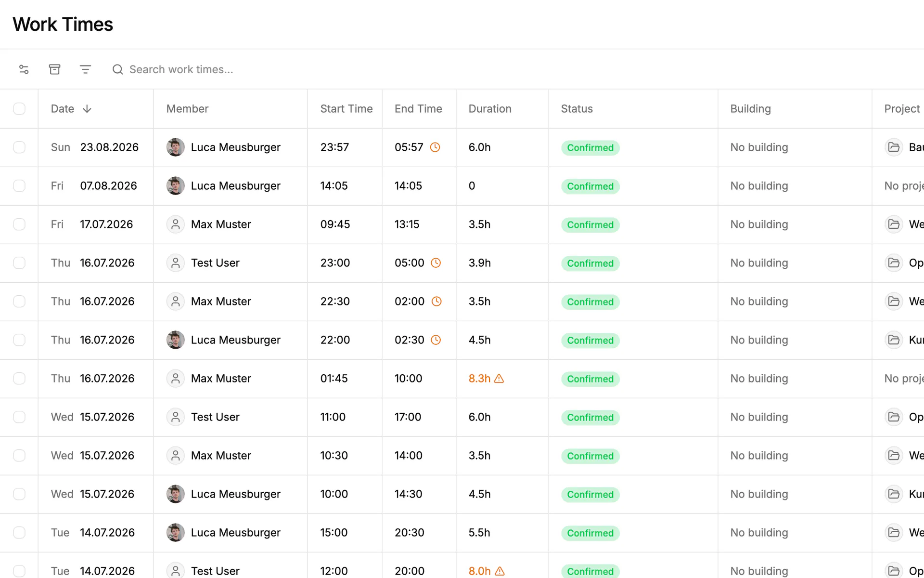This screenshot has height=578, width=924.
Task: Select the Fri 07.08.2026 row checkbox
Action: (19, 186)
